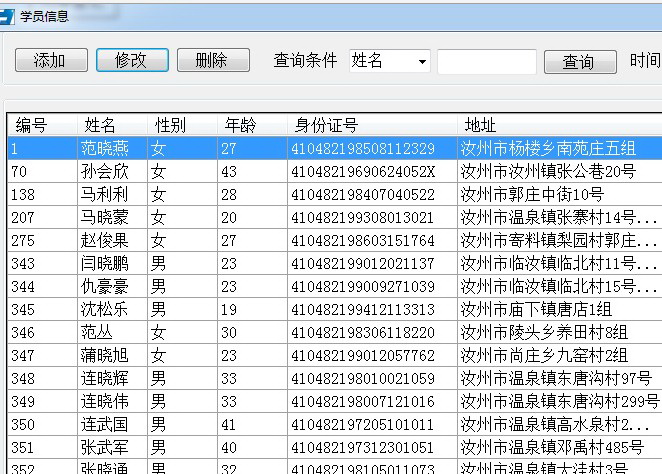Click the 修改 button

click(x=132, y=60)
